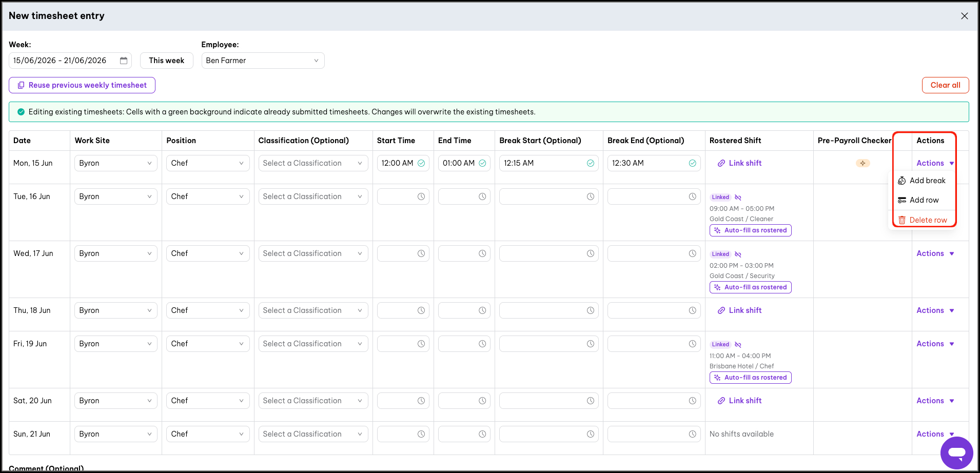Choose Add break from the Actions menu
The image size is (980, 473).
point(922,181)
